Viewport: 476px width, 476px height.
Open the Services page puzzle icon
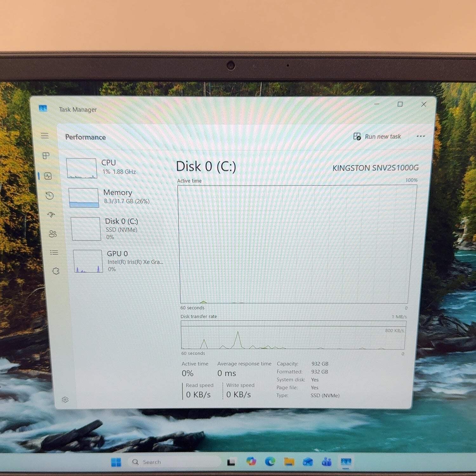tap(56, 271)
